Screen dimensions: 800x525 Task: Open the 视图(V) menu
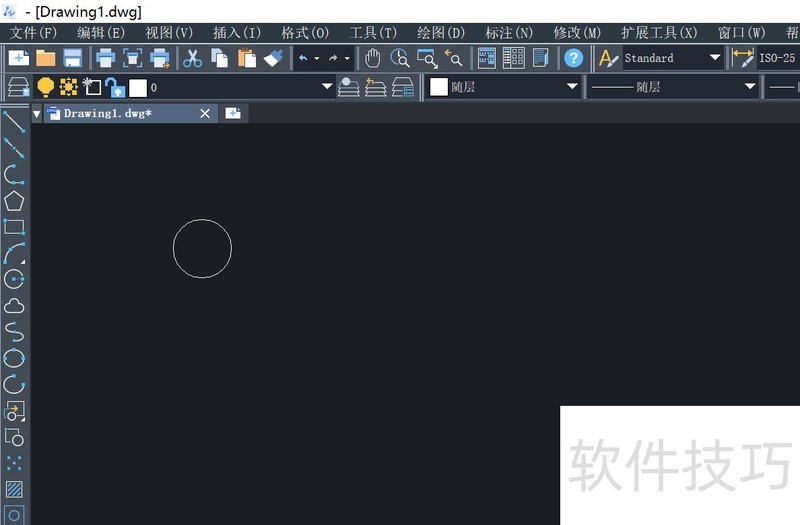coord(169,33)
